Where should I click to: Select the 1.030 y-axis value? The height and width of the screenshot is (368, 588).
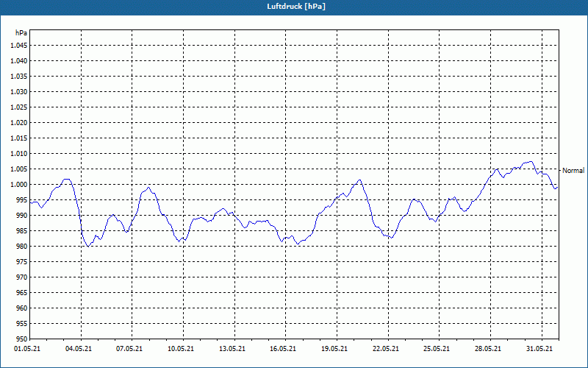pyautogui.click(x=19, y=91)
